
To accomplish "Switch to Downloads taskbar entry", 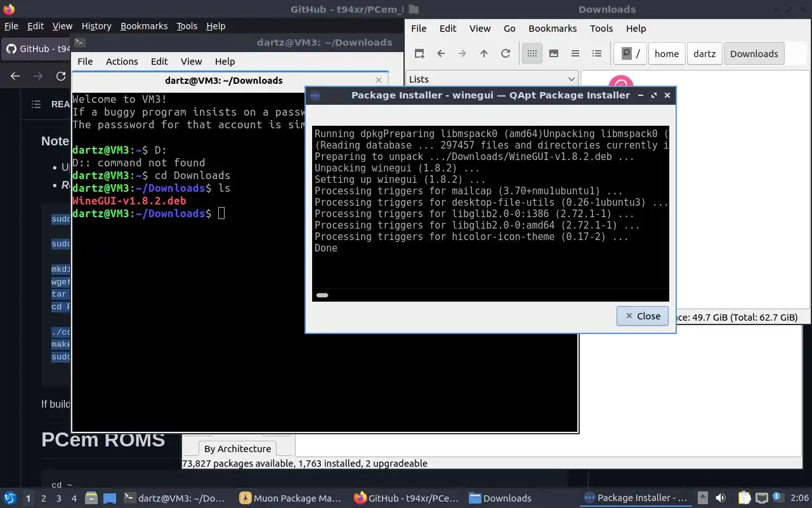I will point(501,498).
